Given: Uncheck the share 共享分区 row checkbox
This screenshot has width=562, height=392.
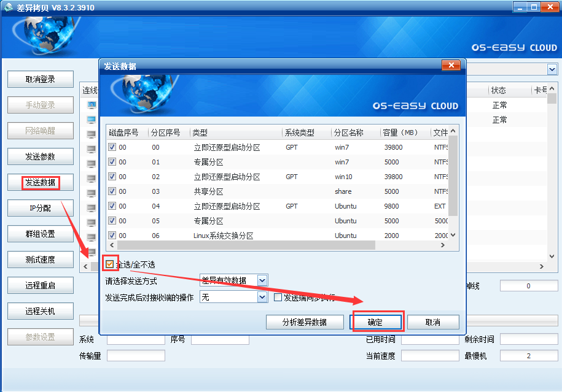Looking at the screenshot, I should pos(112,191).
